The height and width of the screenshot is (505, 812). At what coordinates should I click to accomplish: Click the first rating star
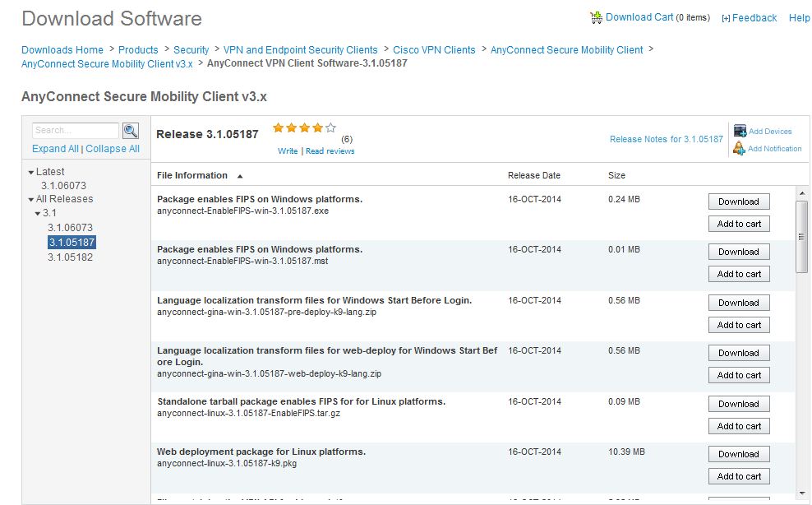[x=278, y=127]
